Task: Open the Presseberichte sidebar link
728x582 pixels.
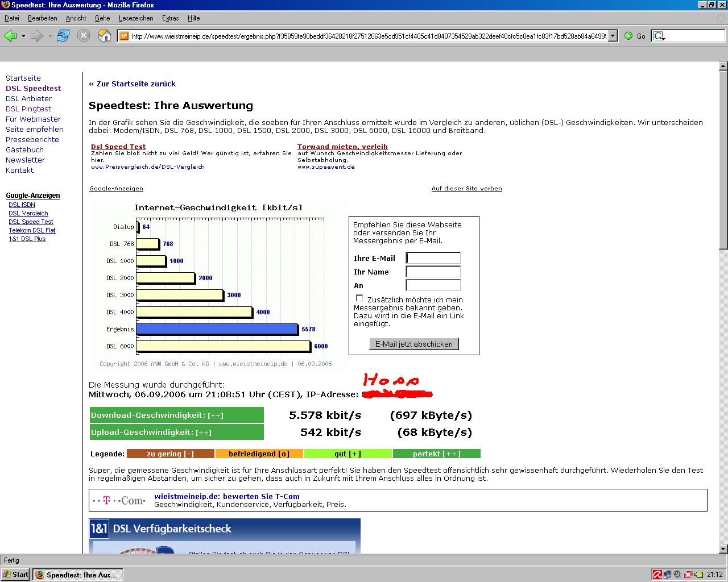Action: click(32, 139)
